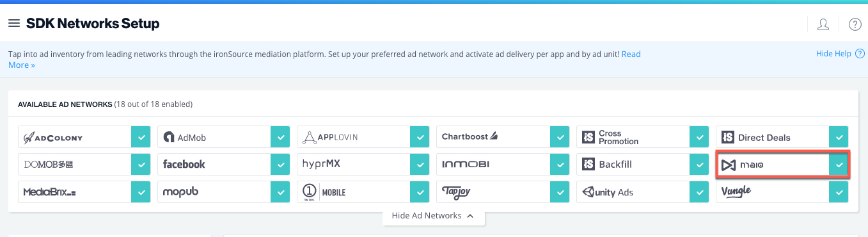Open the user account icon

coord(823,24)
